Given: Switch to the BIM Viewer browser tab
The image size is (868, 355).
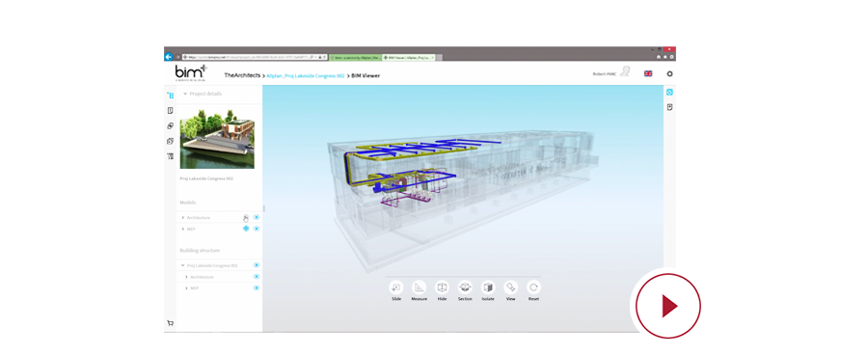Looking at the screenshot, I should click(409, 57).
